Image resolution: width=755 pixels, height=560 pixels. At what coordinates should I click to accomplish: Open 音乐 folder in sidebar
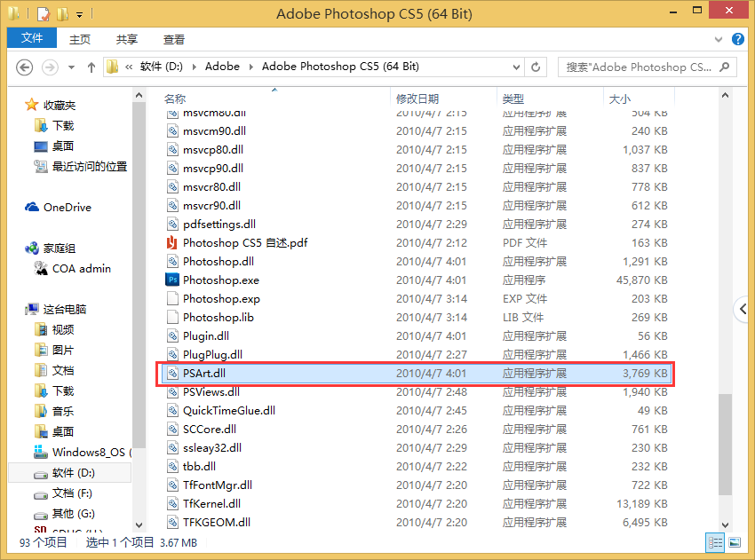click(x=63, y=411)
